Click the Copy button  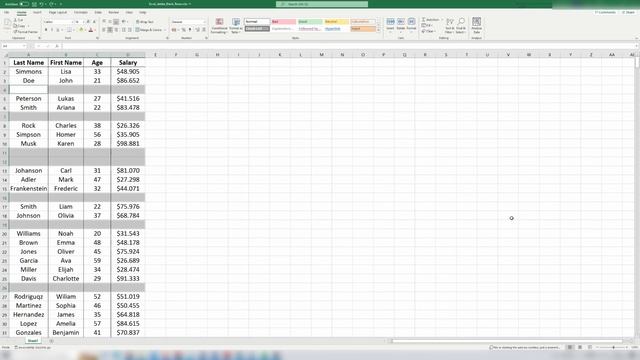point(20,26)
